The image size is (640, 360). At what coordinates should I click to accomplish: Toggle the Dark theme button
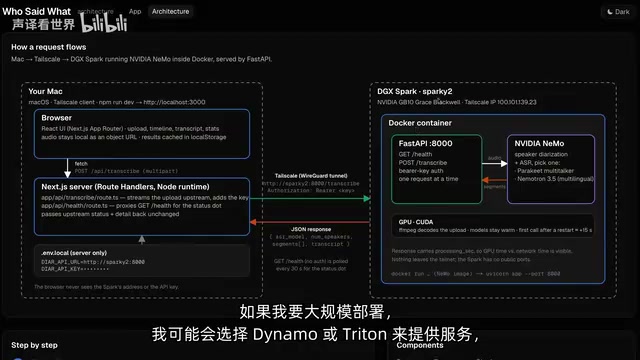[618, 12]
